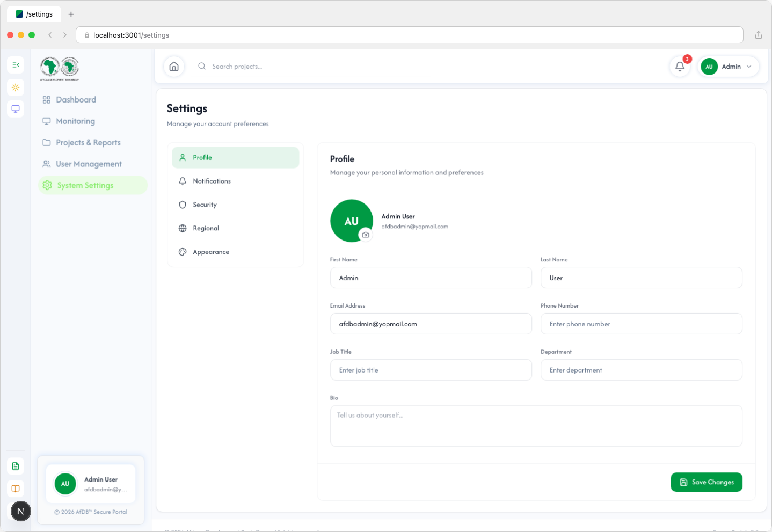Focus the Search projects field
772x532 pixels.
(x=311, y=67)
